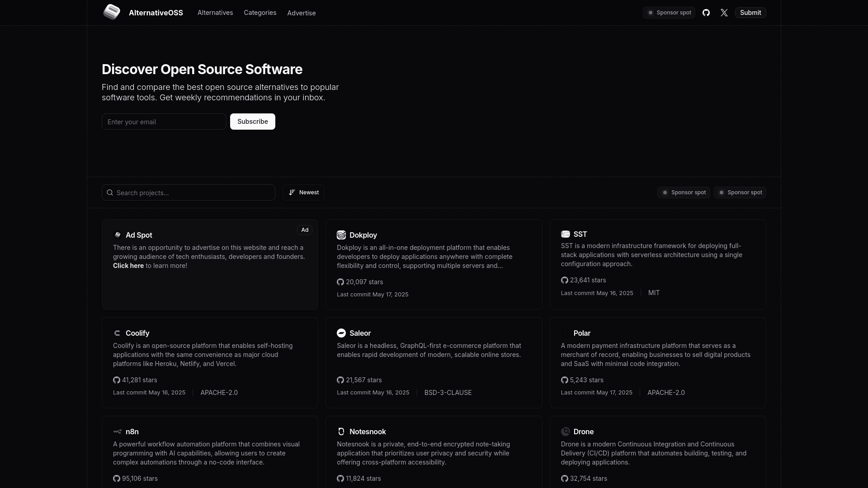Follow the 'Click here' ad link

[128, 266]
